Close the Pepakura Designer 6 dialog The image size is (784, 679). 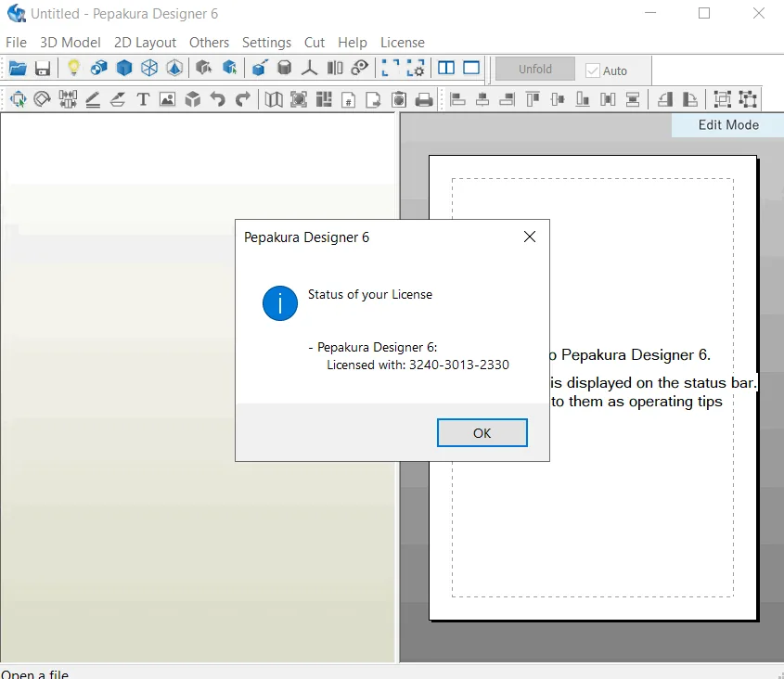pos(530,237)
